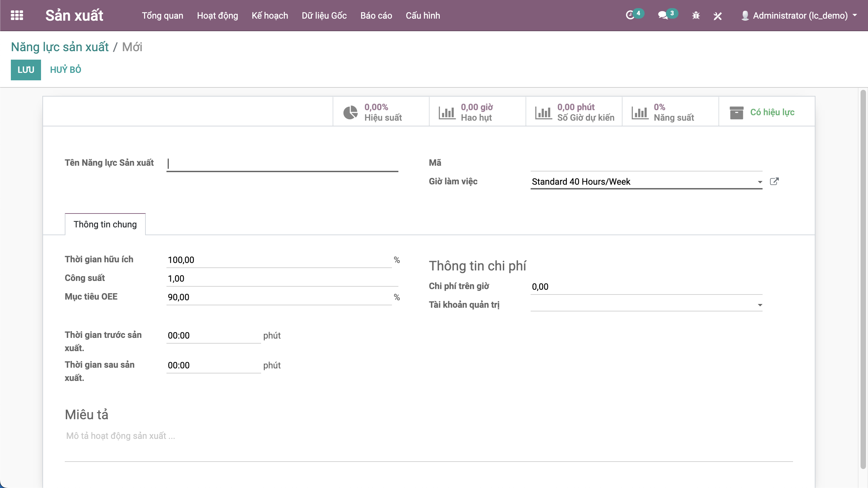
Task: Expand the Tài khoản quản trị dropdown
Action: (760, 305)
